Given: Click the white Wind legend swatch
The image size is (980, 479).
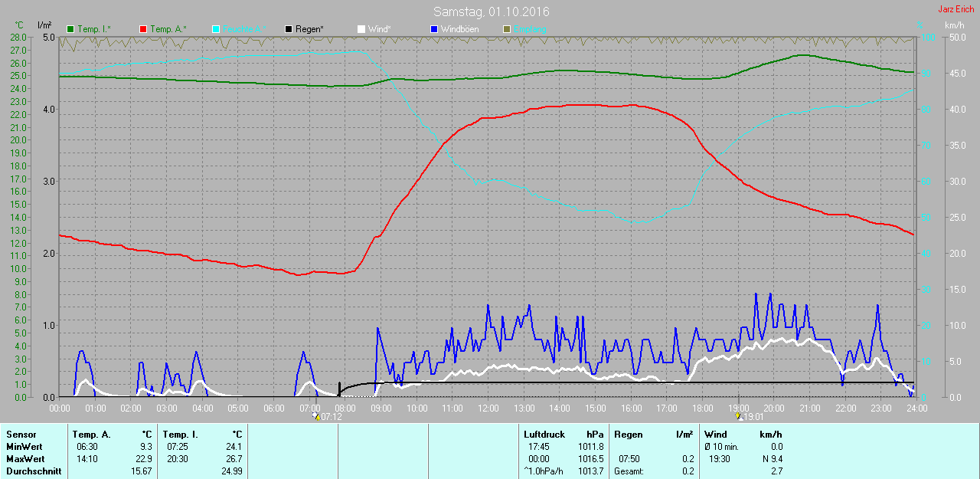Looking at the screenshot, I should click(x=361, y=29).
